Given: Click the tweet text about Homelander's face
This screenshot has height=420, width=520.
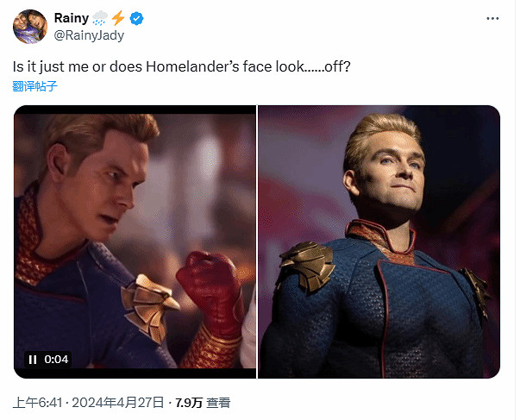Looking at the screenshot, I should 194,66.
